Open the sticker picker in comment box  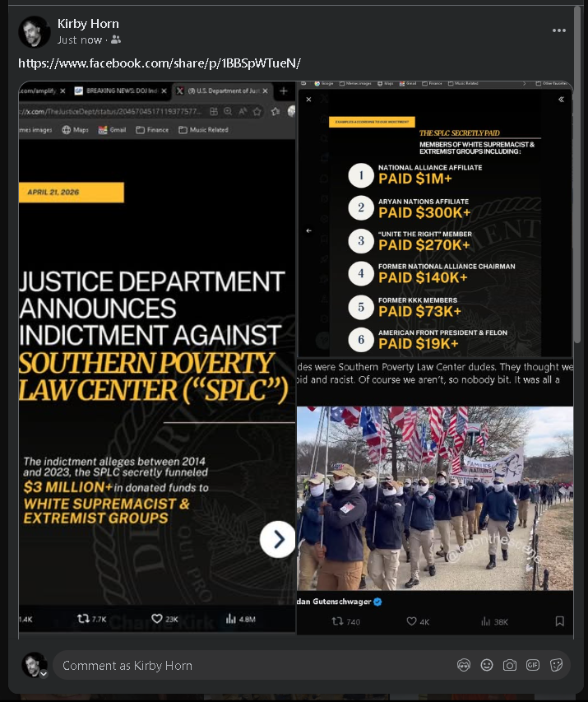pos(556,665)
